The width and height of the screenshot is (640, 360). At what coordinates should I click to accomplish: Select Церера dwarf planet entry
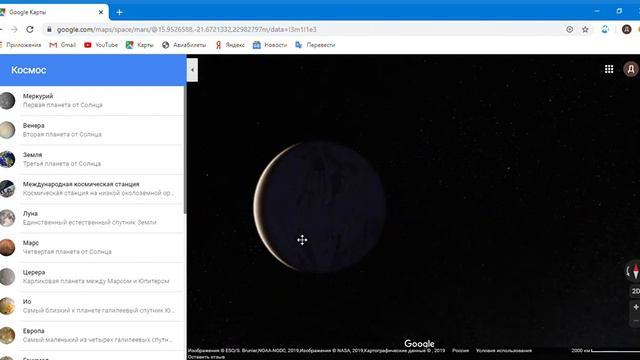point(92,277)
